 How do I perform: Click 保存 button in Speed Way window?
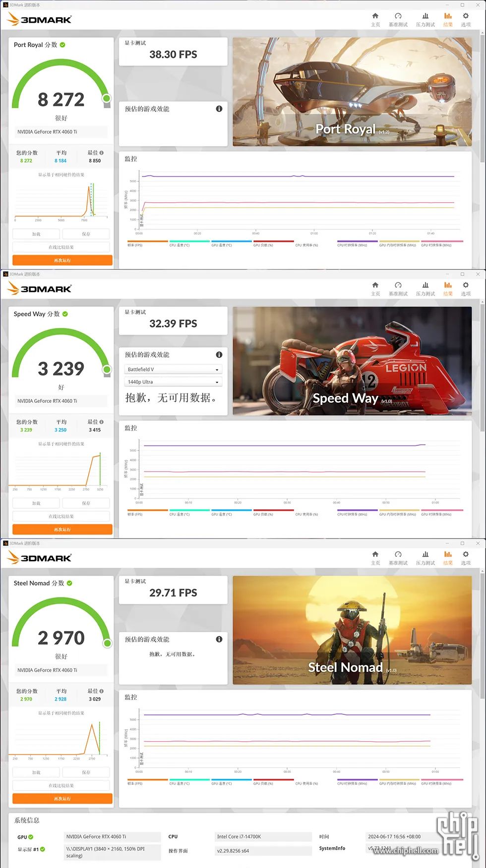pyautogui.click(x=86, y=503)
